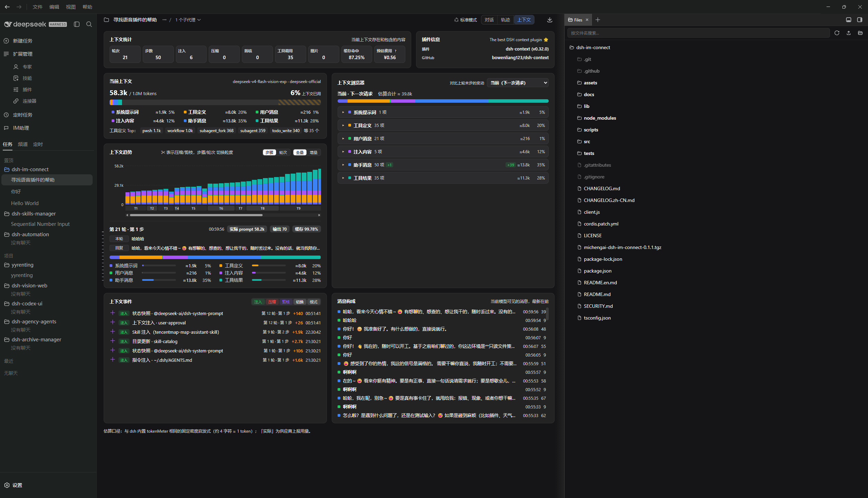Click the 当前上下文 token usage bar
Screen dimensions: 868x498
tap(215, 102)
